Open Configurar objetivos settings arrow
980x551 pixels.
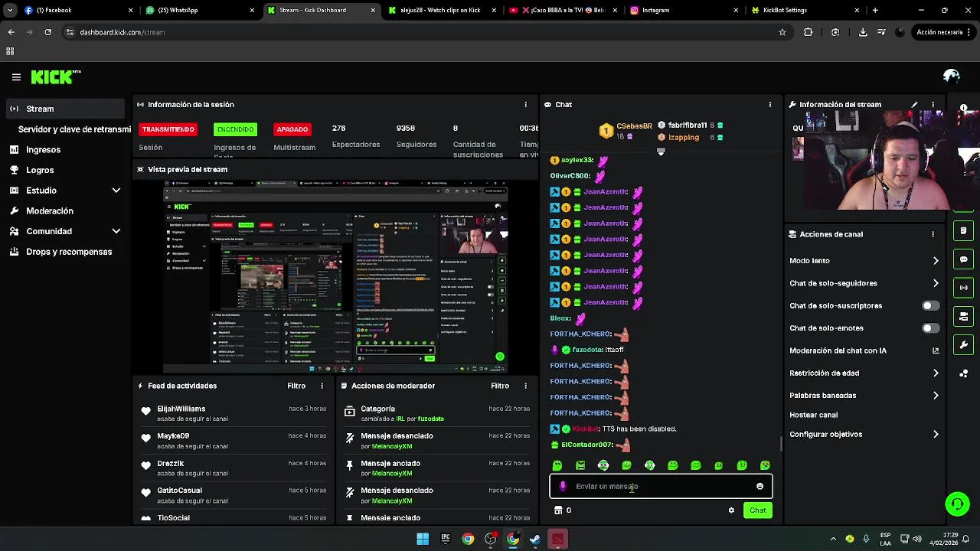coord(936,435)
